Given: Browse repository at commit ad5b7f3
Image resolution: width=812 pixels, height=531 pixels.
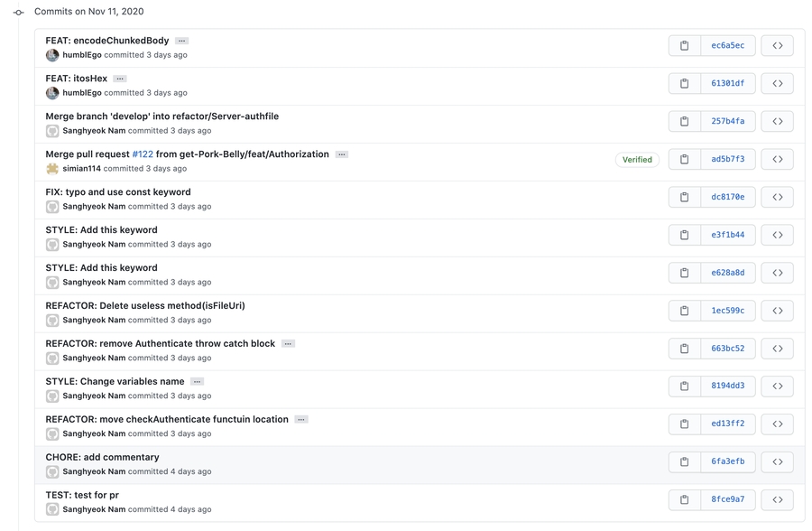Looking at the screenshot, I should point(777,159).
